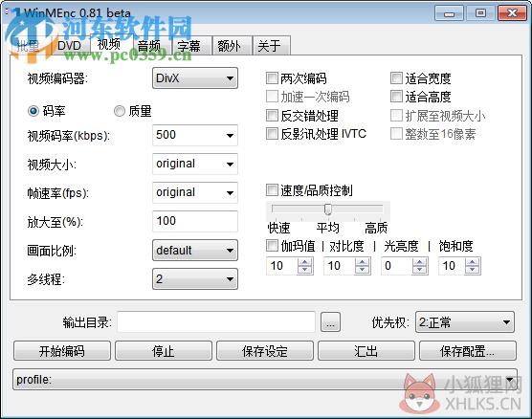Click the 伽玛值 number field

(x=282, y=266)
